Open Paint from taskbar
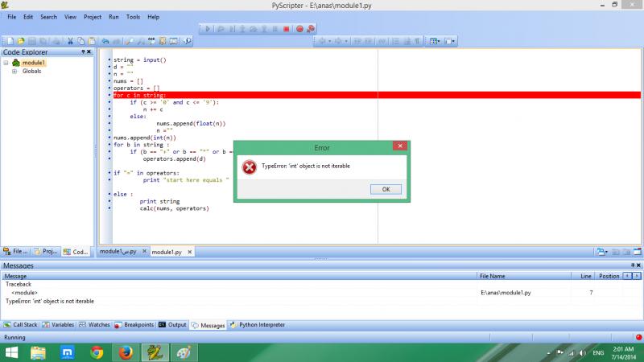 [x=184, y=352]
